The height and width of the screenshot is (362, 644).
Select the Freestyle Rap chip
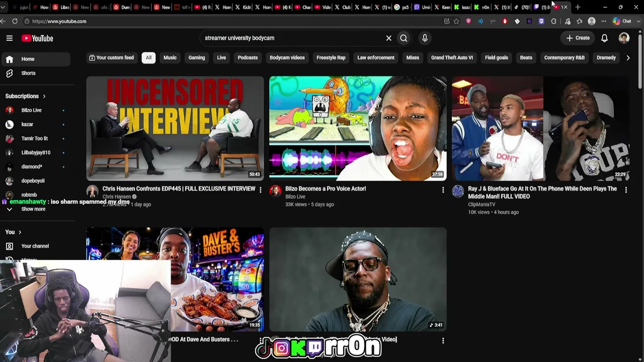(331, 58)
